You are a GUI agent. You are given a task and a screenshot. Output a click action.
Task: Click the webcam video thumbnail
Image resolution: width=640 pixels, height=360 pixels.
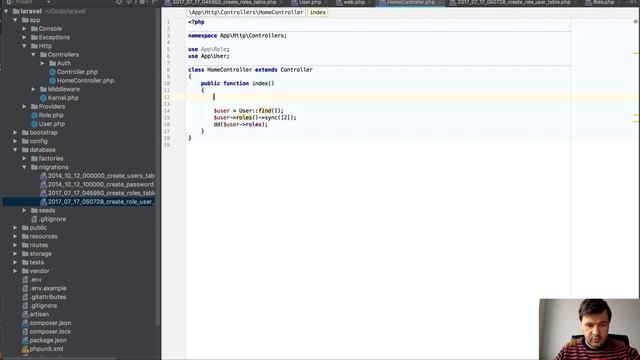pos(589,329)
